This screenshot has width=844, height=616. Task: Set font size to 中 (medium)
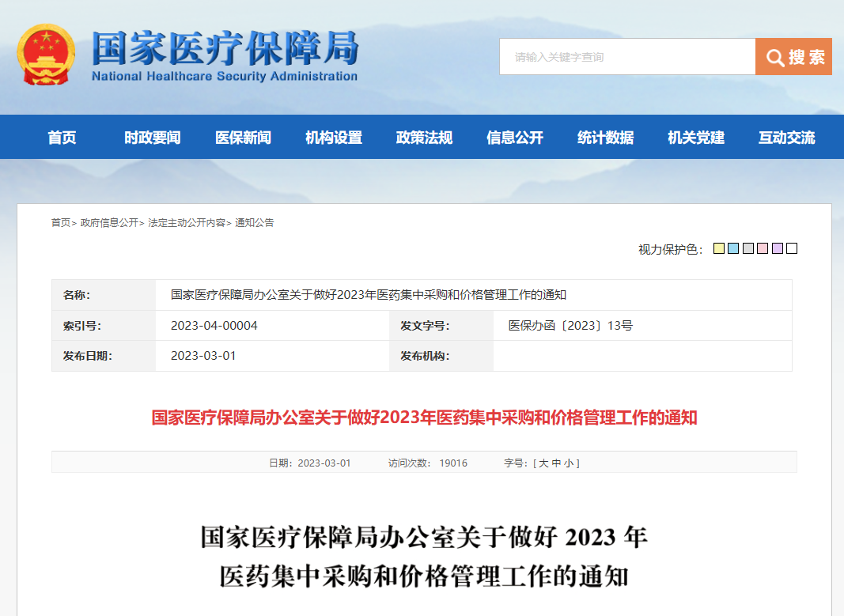(x=557, y=463)
